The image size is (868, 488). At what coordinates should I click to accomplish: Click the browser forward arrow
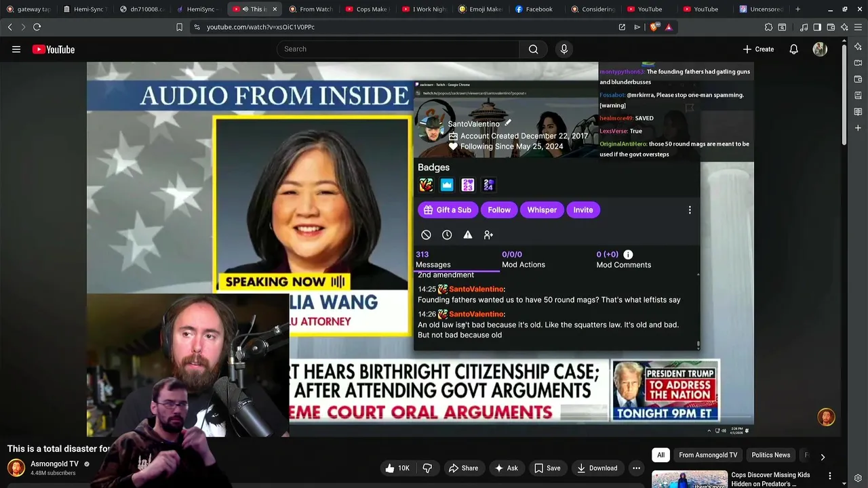click(23, 27)
